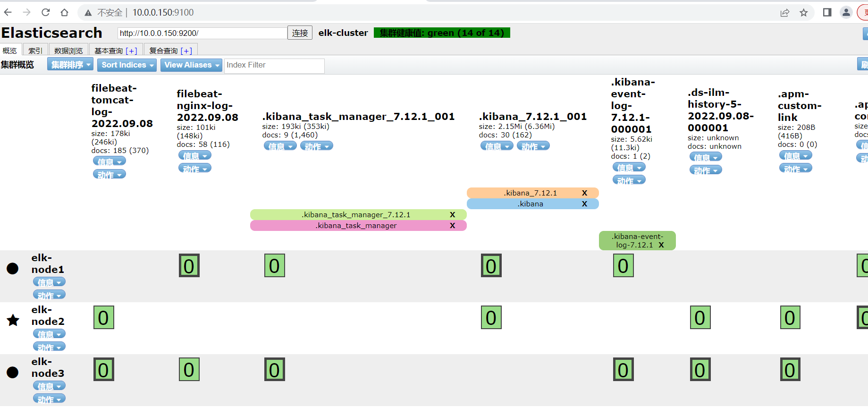The image size is (868, 408).
Task: Open 动作 menu for elk-node2
Action: point(49,347)
